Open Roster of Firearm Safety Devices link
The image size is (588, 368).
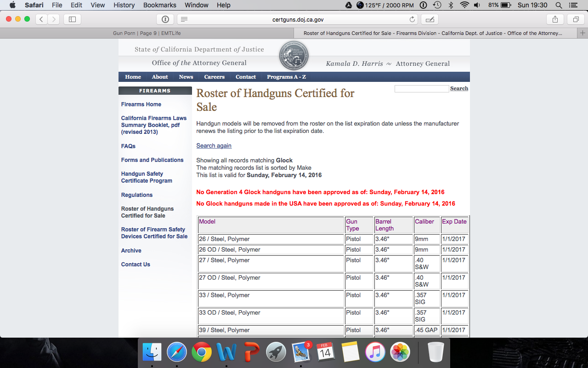[x=154, y=233]
